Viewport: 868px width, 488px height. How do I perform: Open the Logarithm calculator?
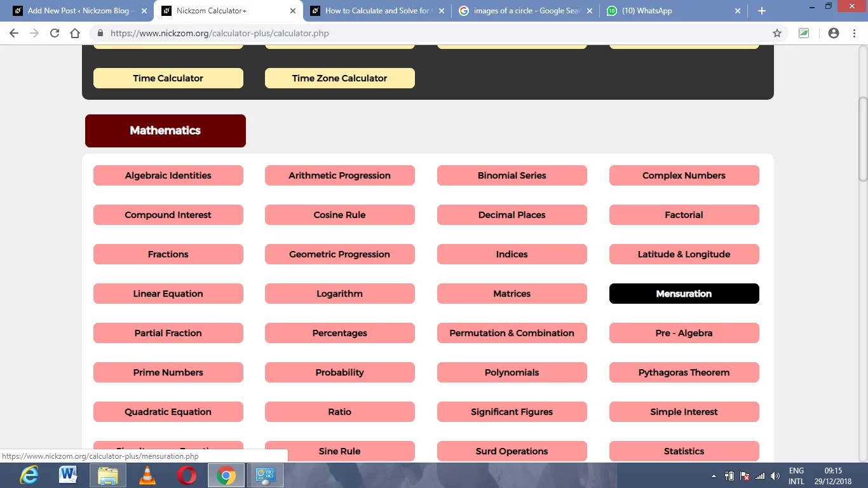click(x=339, y=294)
